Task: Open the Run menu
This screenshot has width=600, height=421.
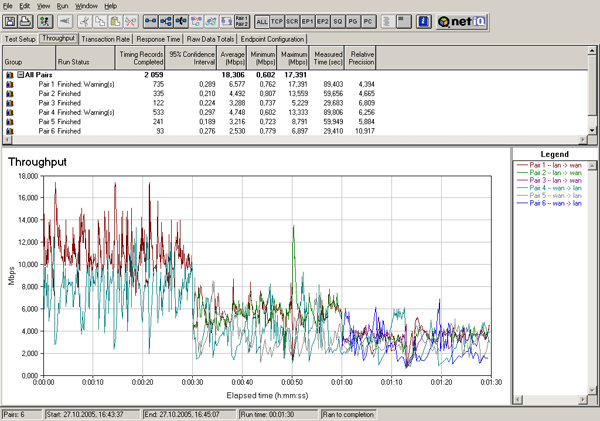Action: pos(62,5)
